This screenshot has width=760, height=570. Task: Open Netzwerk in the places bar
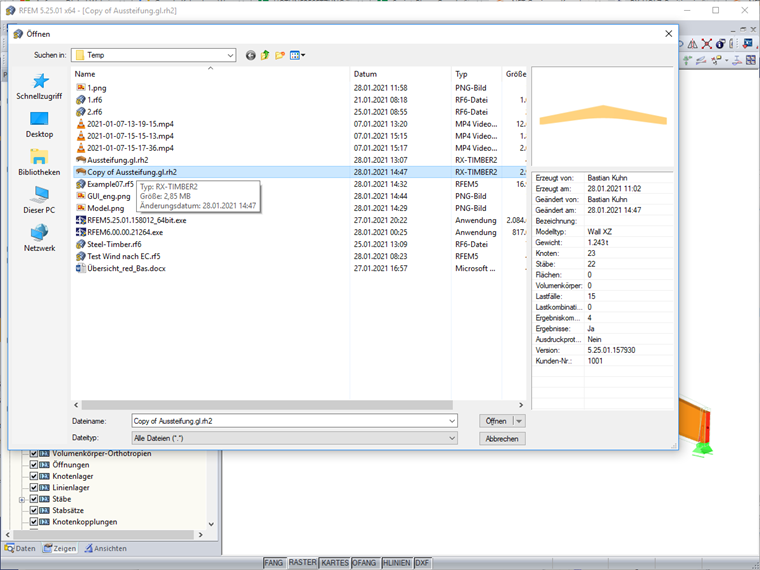tap(39, 238)
